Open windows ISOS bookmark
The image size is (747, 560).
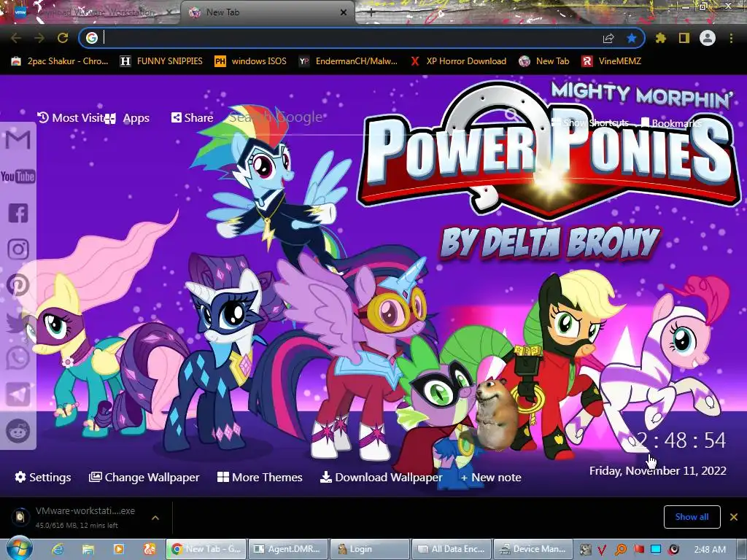(x=251, y=61)
